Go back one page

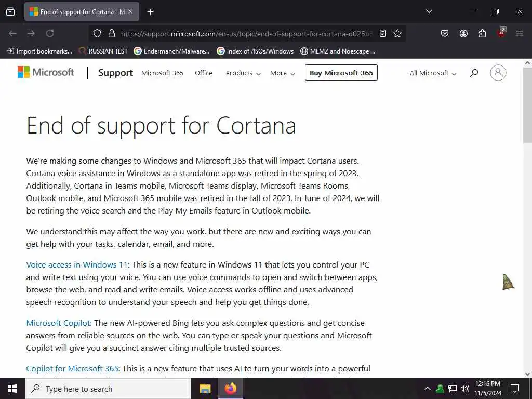coord(12,33)
